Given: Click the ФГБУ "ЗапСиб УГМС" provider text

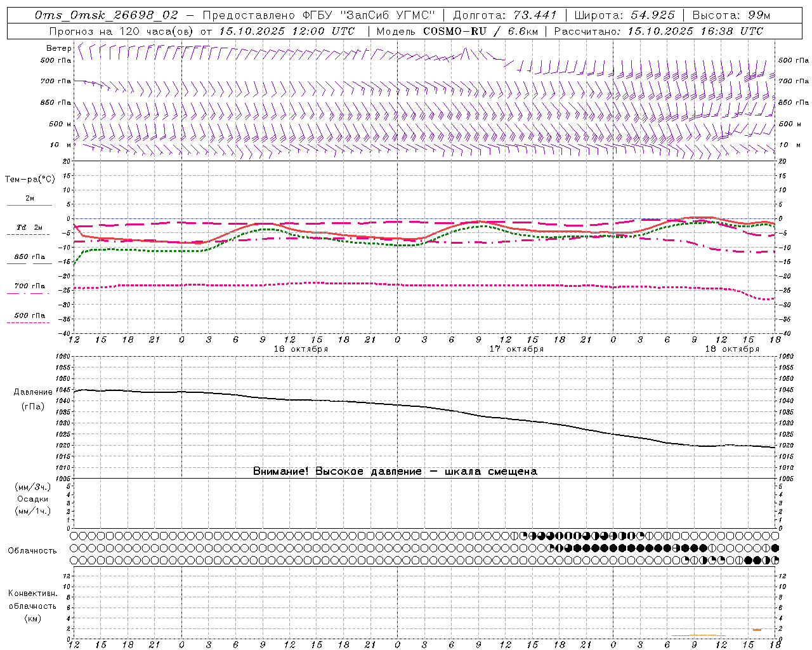Looking at the screenshot, I should coord(369,15).
